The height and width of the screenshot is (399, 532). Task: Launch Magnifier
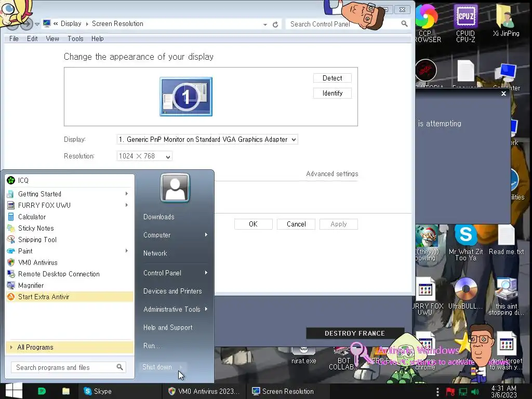(70, 286)
